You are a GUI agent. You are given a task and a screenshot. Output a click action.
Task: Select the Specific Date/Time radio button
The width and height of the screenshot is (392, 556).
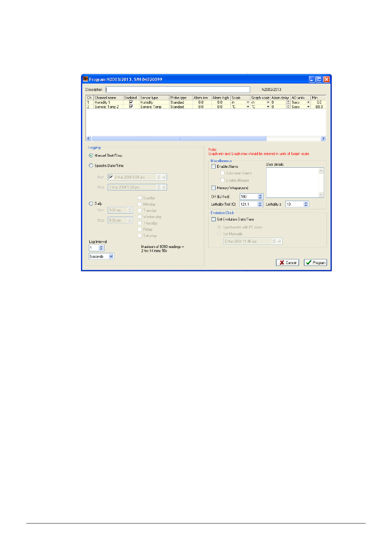[x=91, y=165]
